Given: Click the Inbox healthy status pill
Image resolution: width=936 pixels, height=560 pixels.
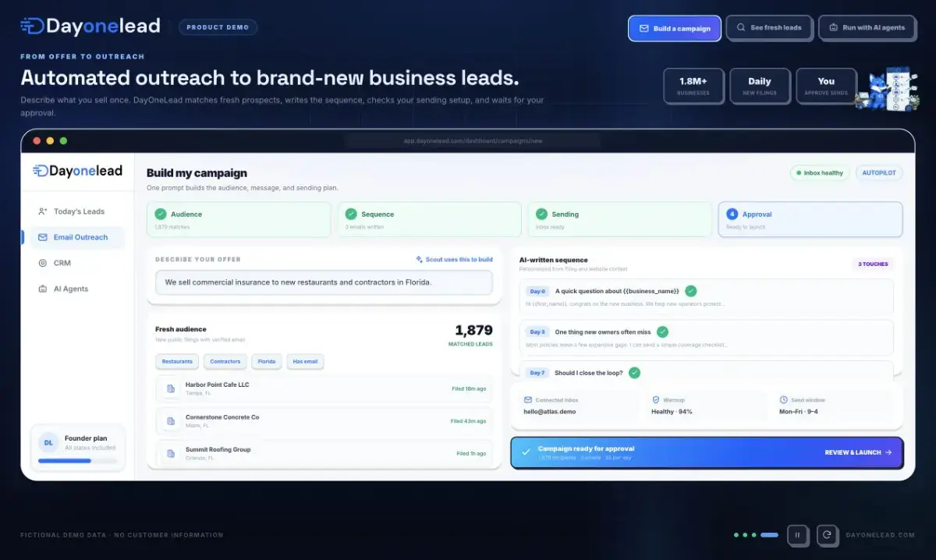Looking at the screenshot, I should 820,172.
